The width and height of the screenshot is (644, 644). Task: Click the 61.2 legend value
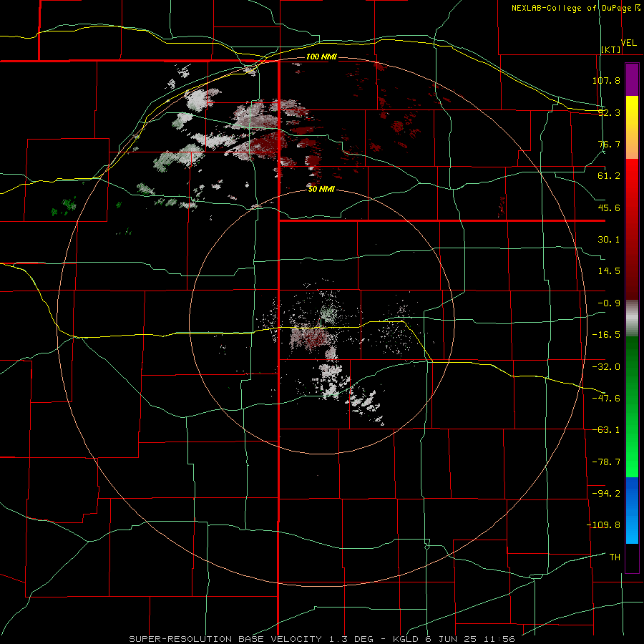(x=609, y=176)
